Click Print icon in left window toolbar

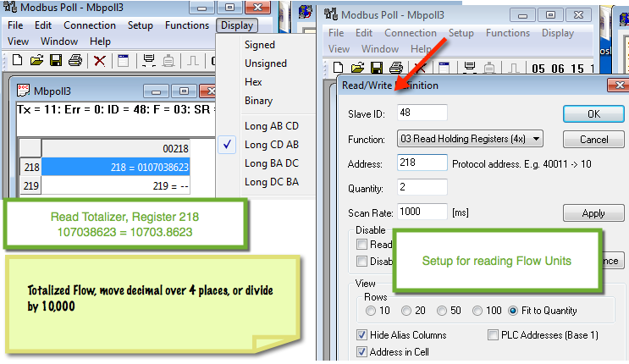[75, 61]
